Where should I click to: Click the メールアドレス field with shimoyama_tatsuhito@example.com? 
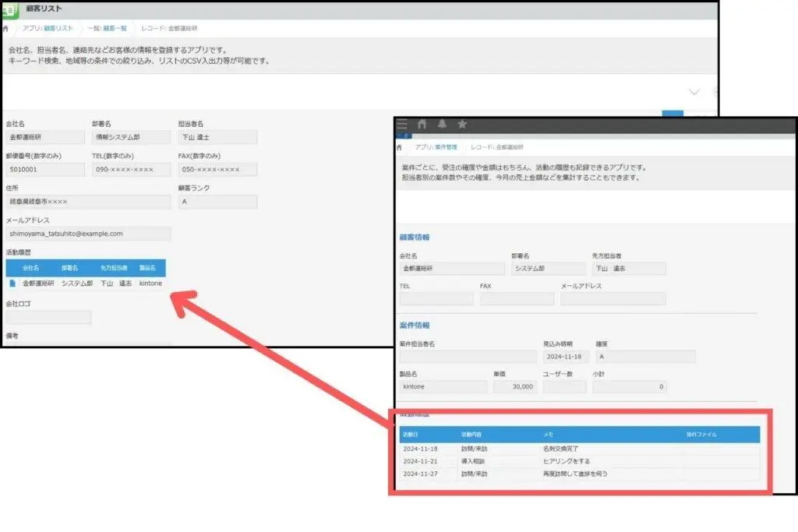88,234
